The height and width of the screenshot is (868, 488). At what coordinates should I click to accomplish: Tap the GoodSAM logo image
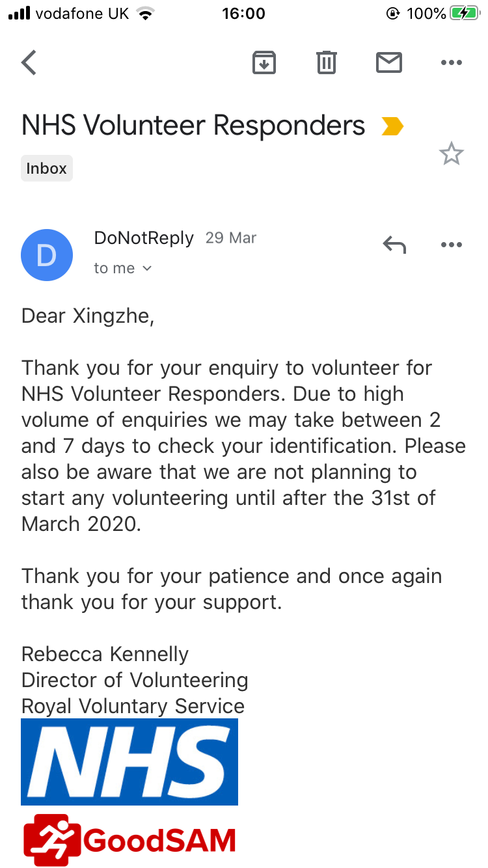click(x=129, y=841)
